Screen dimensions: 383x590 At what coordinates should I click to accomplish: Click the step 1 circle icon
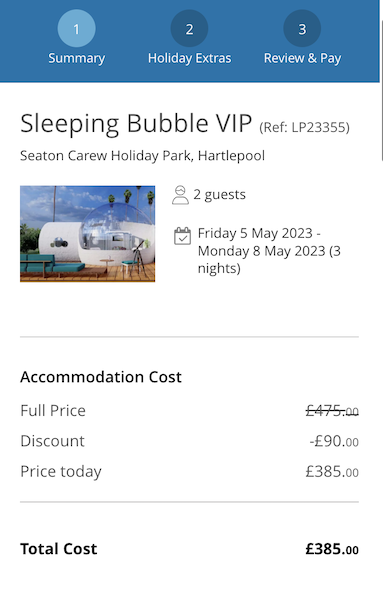(76, 29)
